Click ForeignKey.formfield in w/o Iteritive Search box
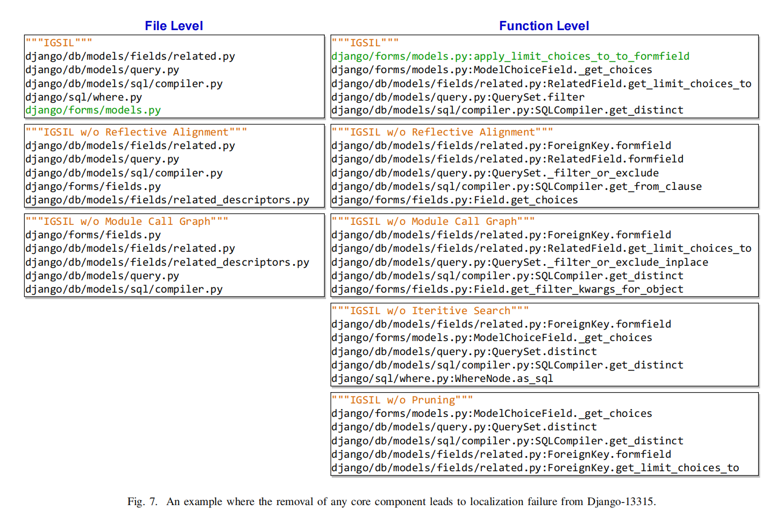Viewport: 783px width, 532px height. click(x=501, y=324)
